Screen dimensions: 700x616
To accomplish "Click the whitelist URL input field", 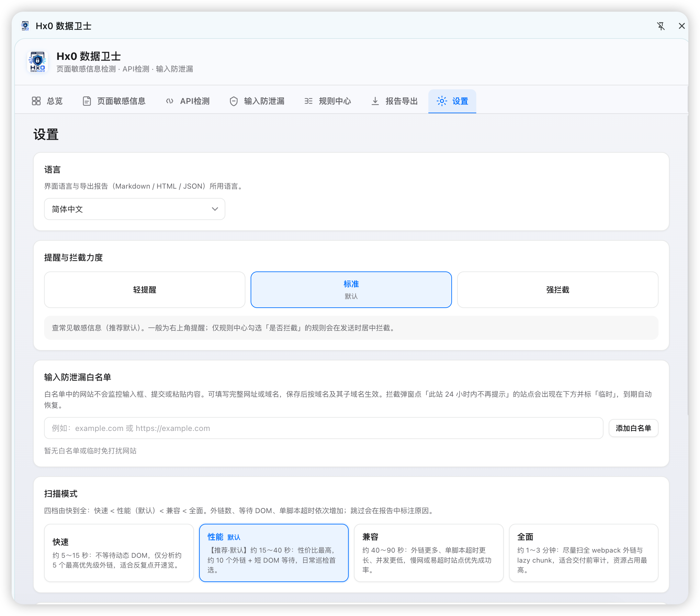I will pos(324,428).
